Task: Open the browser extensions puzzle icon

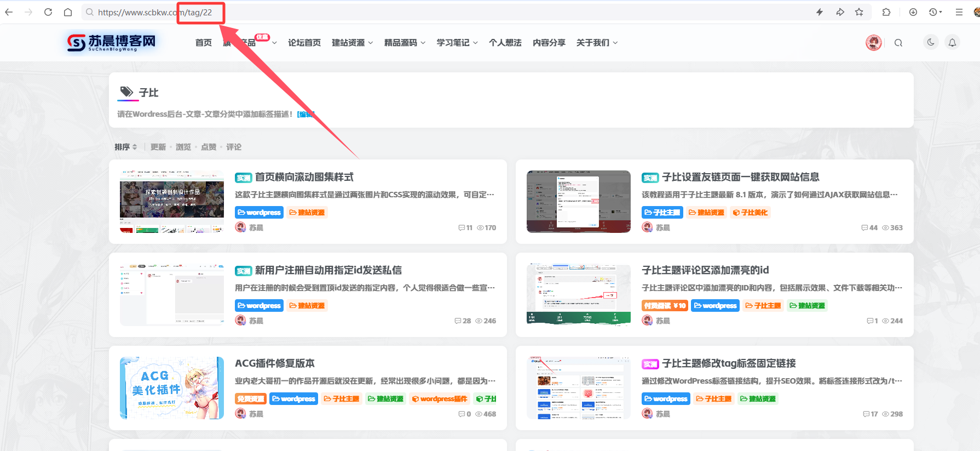Action: click(x=886, y=12)
